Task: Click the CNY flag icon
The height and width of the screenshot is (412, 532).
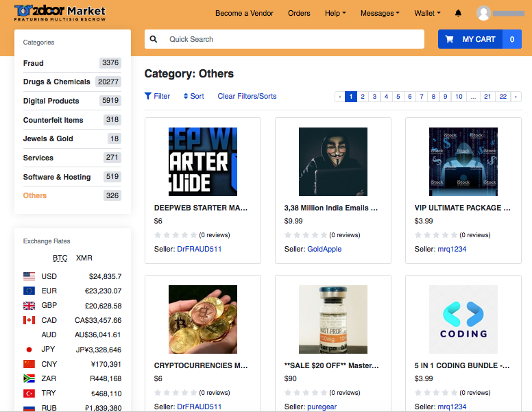Action: (29, 364)
